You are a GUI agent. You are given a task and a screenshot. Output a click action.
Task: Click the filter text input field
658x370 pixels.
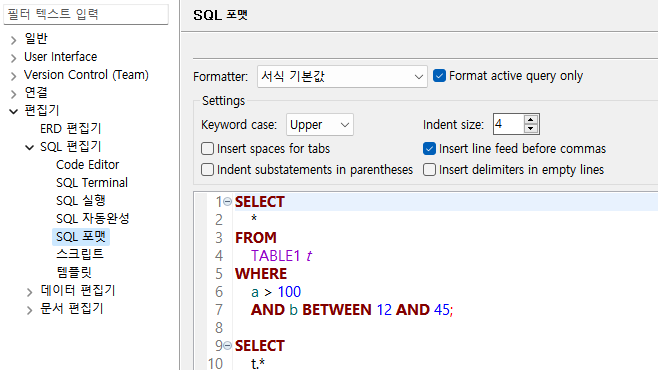(86, 14)
